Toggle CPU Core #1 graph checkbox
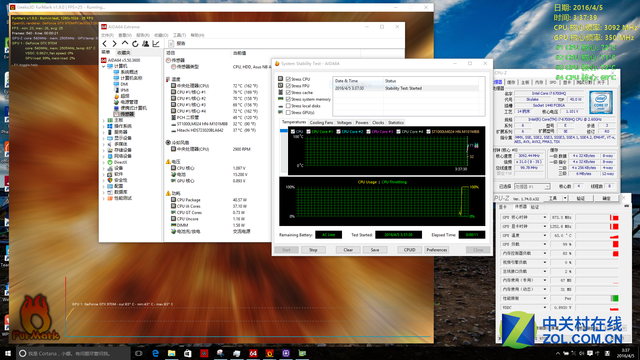 (x=309, y=131)
